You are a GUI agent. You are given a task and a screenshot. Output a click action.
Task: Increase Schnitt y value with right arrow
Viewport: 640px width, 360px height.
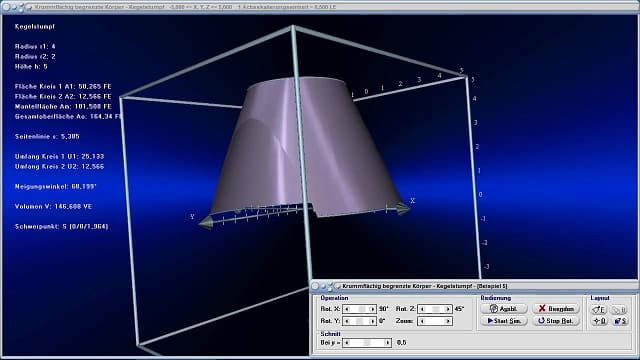(x=387, y=343)
